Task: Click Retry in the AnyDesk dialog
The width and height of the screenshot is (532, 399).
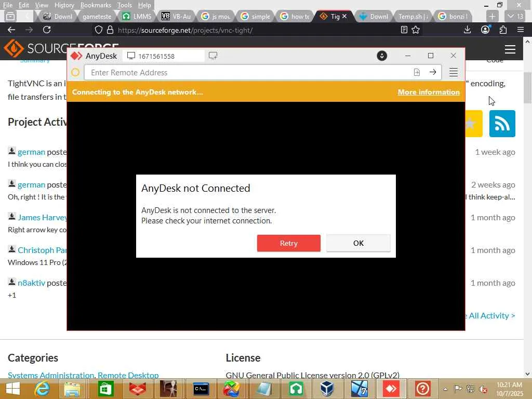Action: 288,243
